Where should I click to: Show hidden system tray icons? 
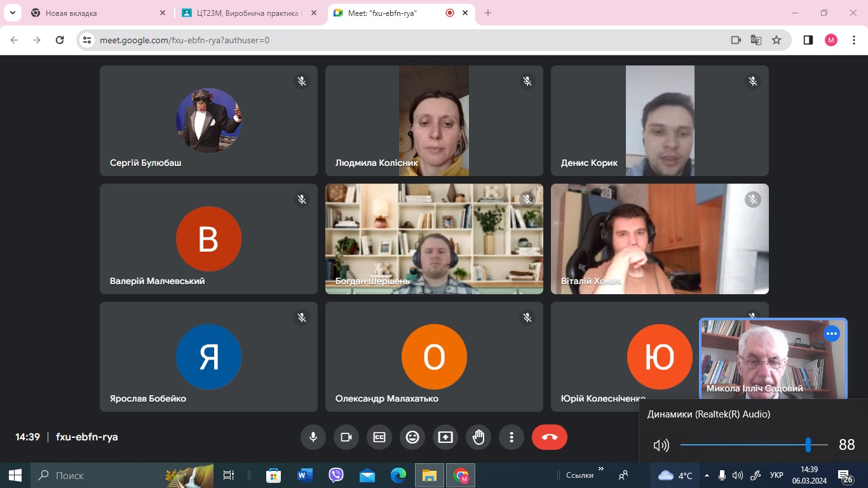[707, 475]
